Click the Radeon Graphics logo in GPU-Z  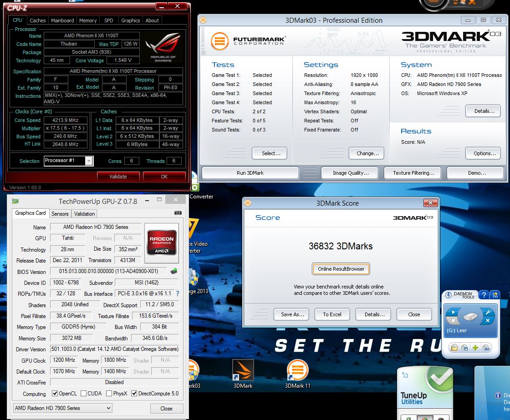(162, 243)
